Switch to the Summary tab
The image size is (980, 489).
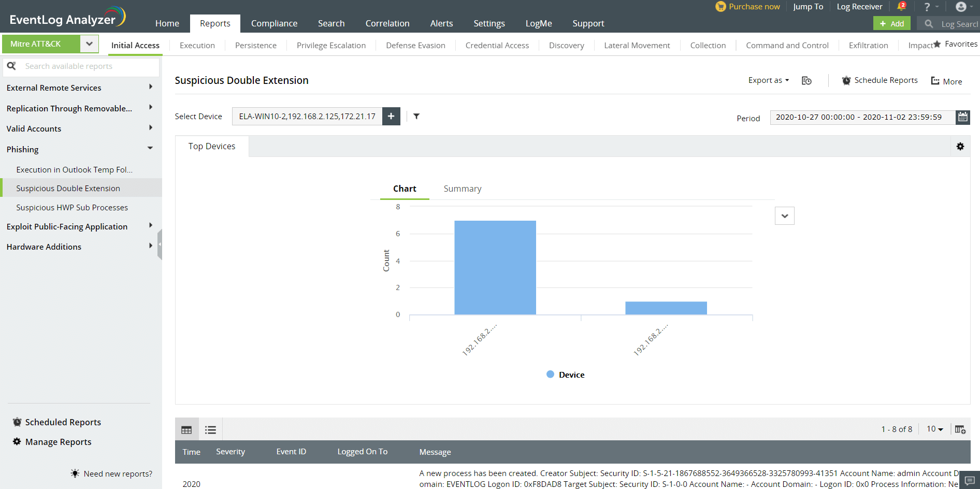[x=463, y=189]
